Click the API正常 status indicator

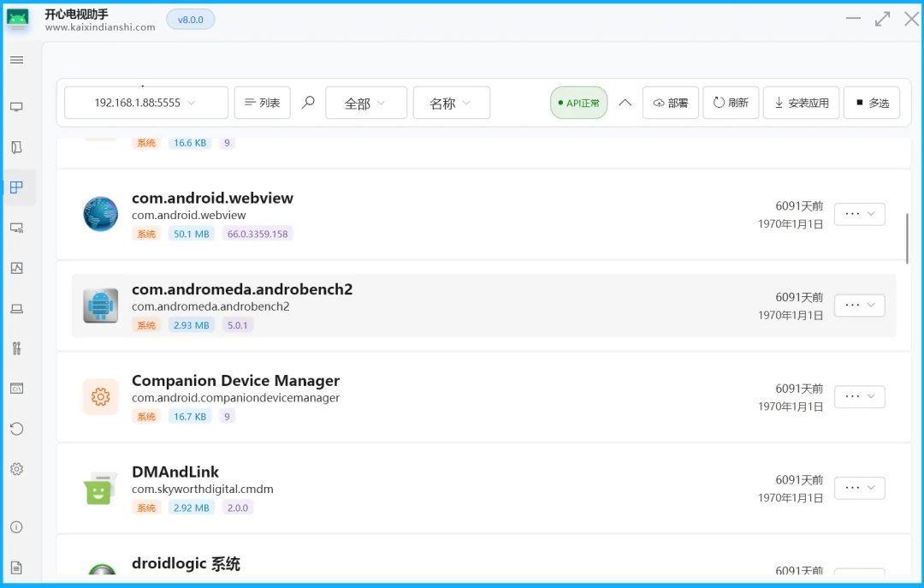tap(578, 103)
